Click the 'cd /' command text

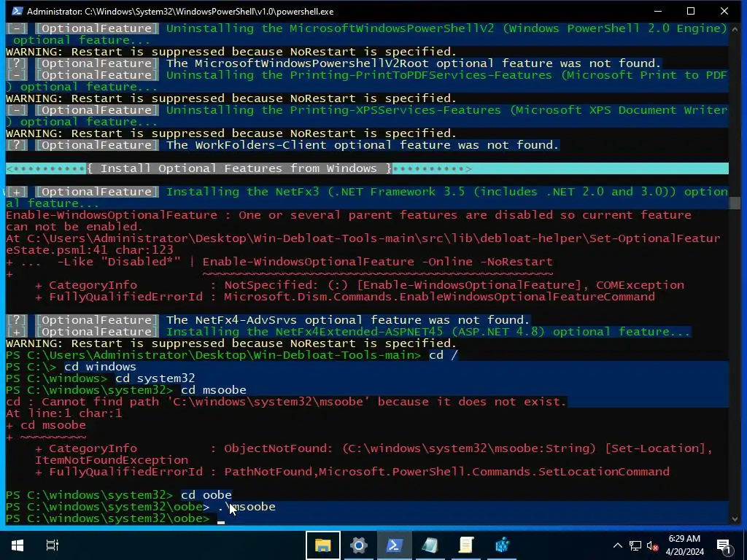(x=443, y=355)
